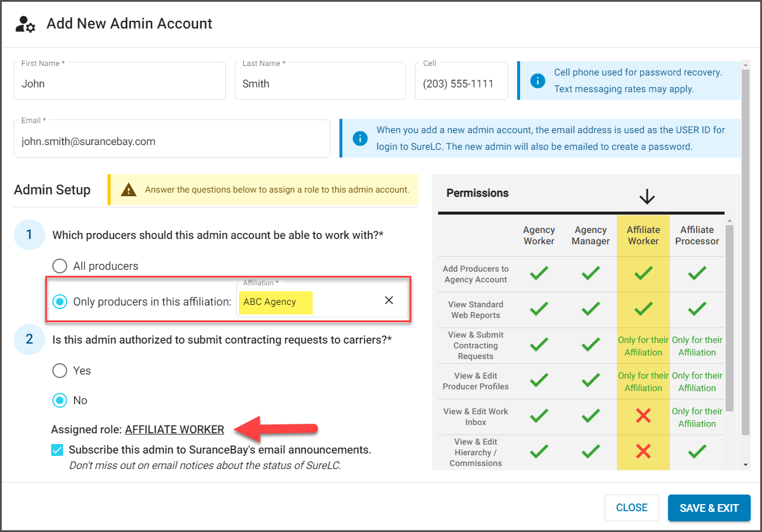Image resolution: width=762 pixels, height=532 pixels.
Task: Open the Affiliation field showing ABC Agency
Action: 322,300
